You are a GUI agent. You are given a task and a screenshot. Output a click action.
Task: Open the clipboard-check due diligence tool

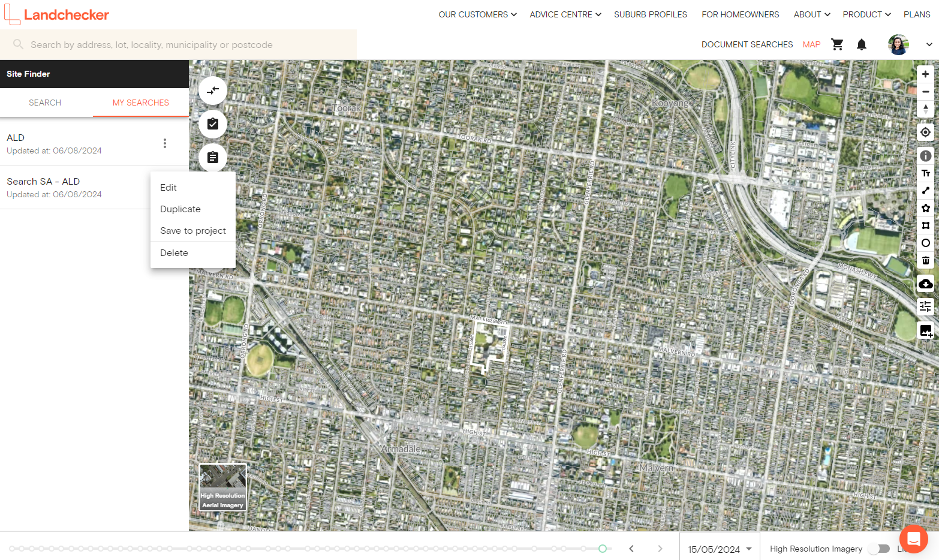[x=213, y=124]
